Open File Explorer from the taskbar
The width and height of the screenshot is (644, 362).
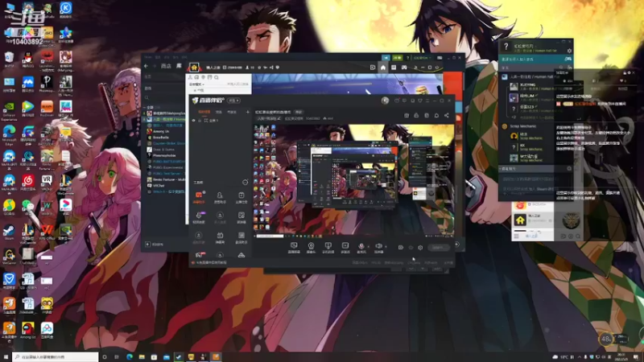[142, 357]
